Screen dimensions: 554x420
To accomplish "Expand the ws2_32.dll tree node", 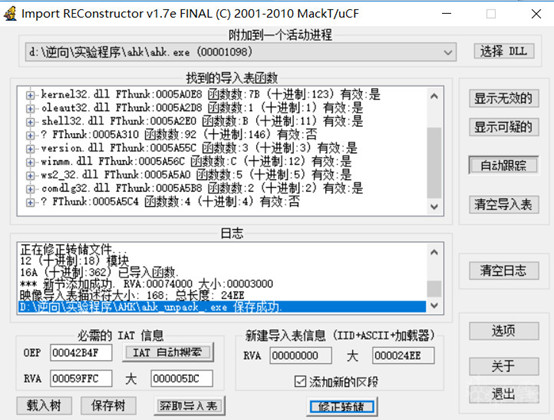I will (30, 176).
